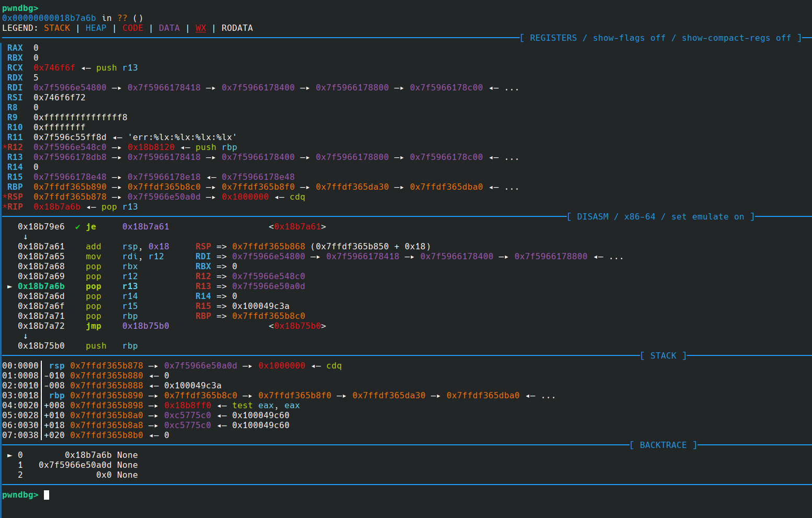Click the STACK section header label

(x=663, y=356)
